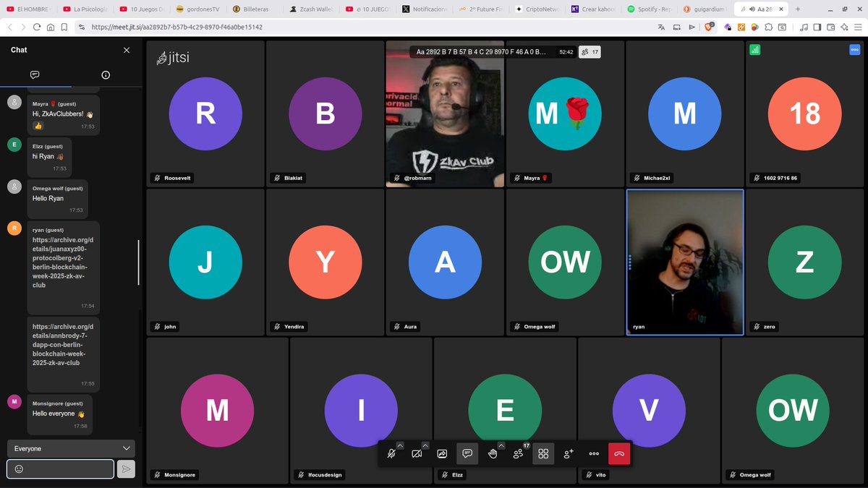Open more actions three-dot menu
The height and width of the screenshot is (488, 868).
(x=594, y=453)
